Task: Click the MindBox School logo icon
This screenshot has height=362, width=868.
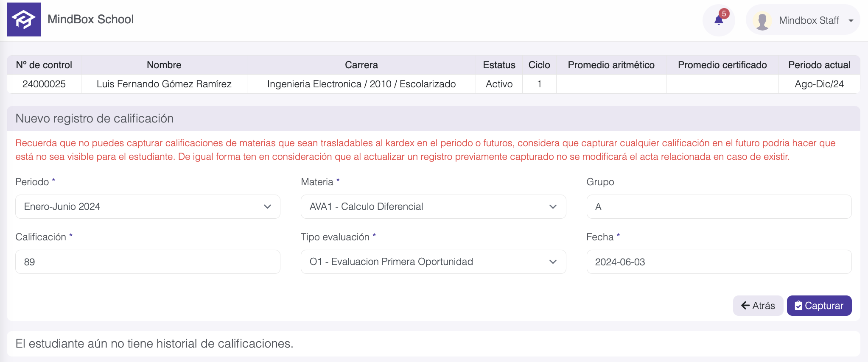Action: [x=24, y=19]
